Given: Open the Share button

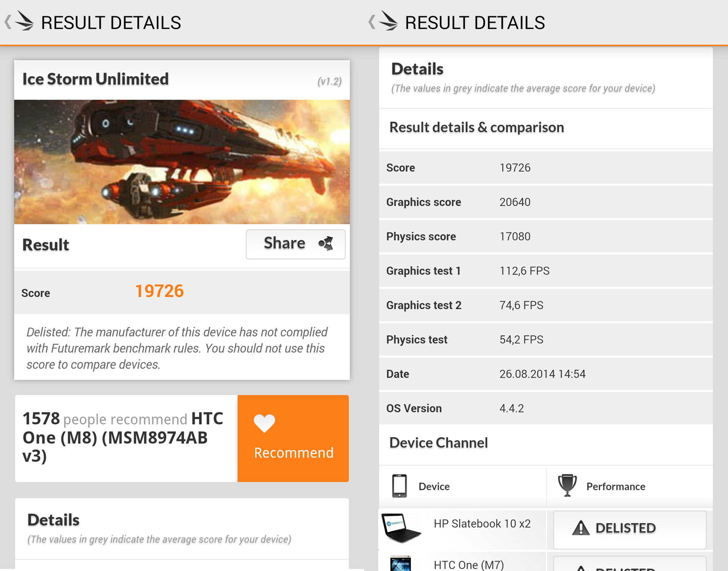Looking at the screenshot, I should 295,244.
